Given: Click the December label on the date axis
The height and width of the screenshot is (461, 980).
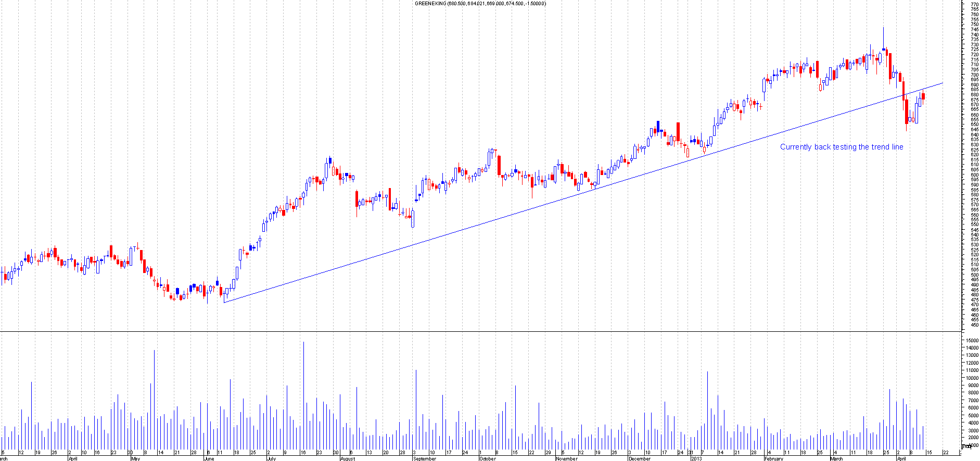Looking at the screenshot, I should [x=639, y=459].
